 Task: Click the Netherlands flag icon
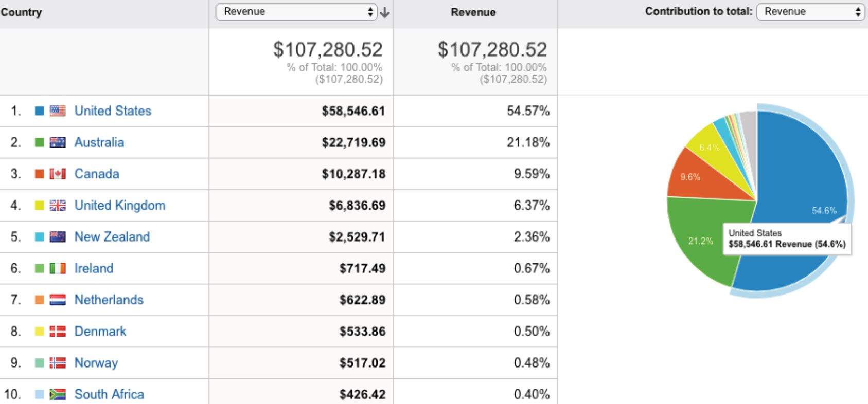tap(58, 300)
